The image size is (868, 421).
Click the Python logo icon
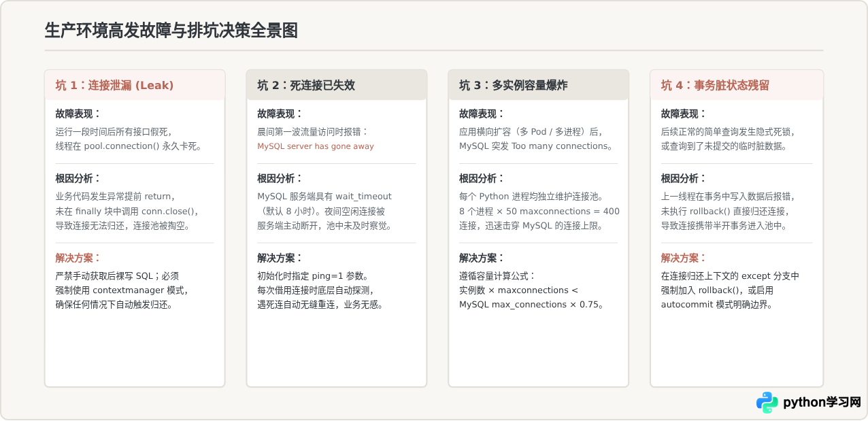[x=767, y=403]
